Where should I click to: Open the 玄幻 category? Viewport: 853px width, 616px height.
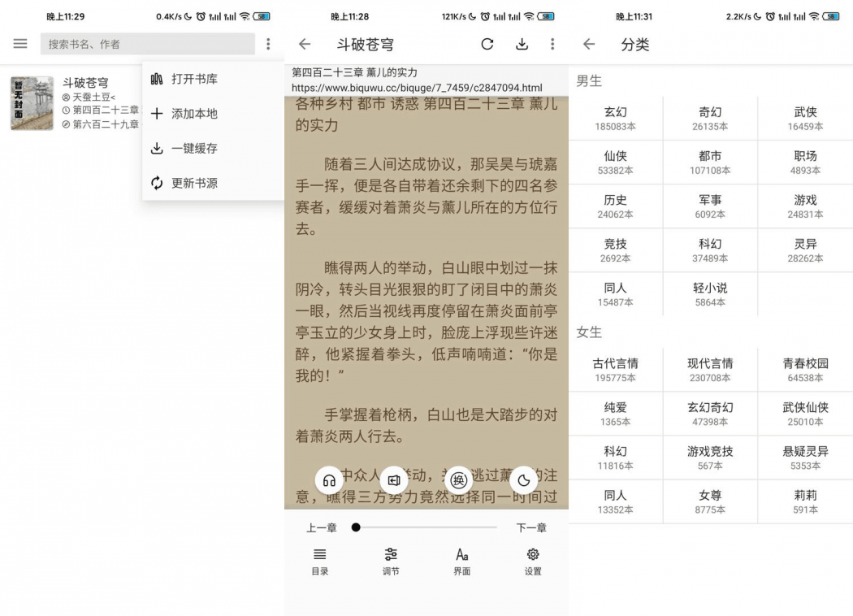[615, 118]
